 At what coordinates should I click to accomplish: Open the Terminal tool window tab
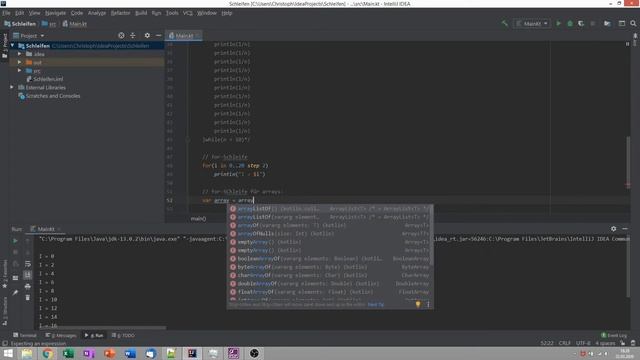click(x=25, y=335)
